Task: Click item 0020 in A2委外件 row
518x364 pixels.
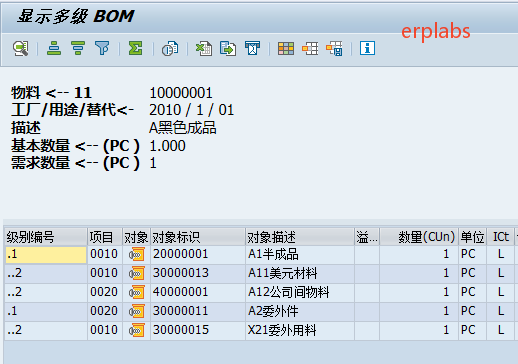Action: pos(104,311)
